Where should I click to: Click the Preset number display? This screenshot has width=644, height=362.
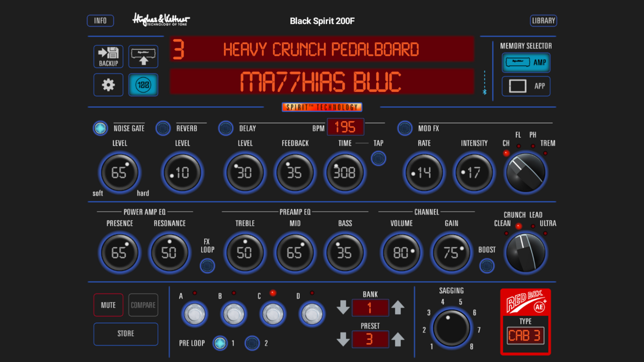click(370, 339)
